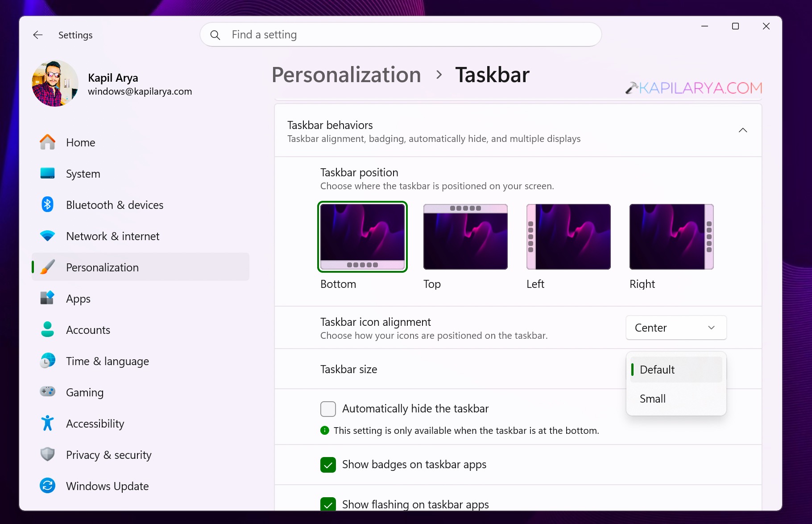
Task: Uncheck Show badges on taskbar apps
Action: coord(328,465)
